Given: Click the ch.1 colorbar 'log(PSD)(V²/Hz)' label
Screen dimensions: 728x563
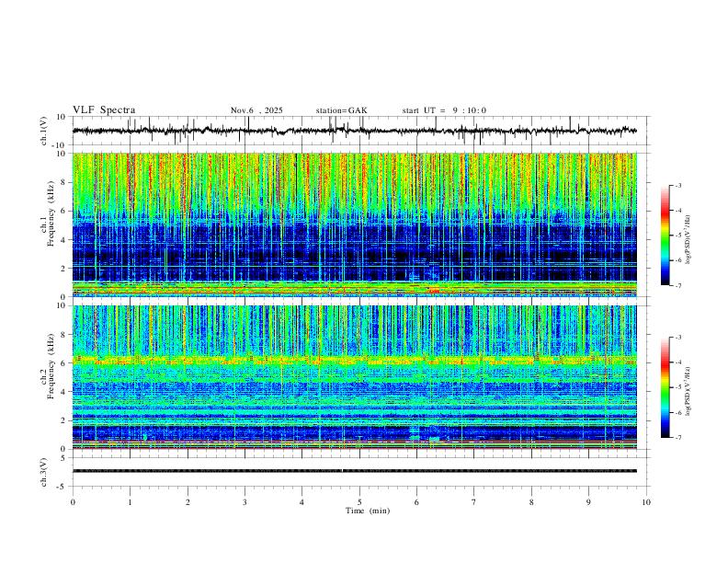Looking at the screenshot, I should click(688, 240).
